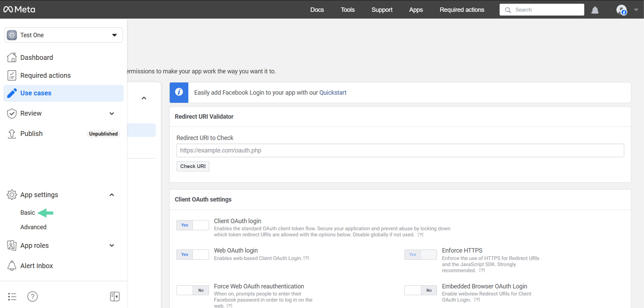Screen dimensions: 644x308
Task: Open the list icon at sidebar bottom
Action: point(12,296)
